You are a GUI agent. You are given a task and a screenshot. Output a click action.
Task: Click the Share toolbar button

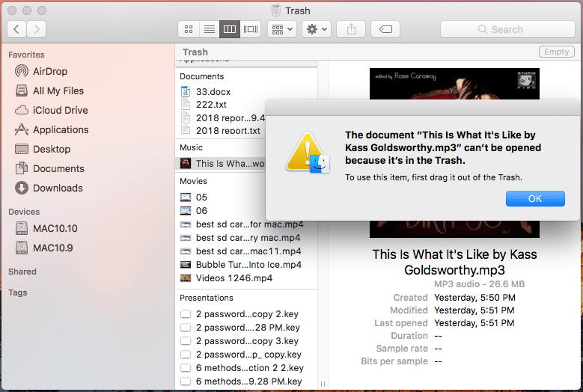coord(351,29)
